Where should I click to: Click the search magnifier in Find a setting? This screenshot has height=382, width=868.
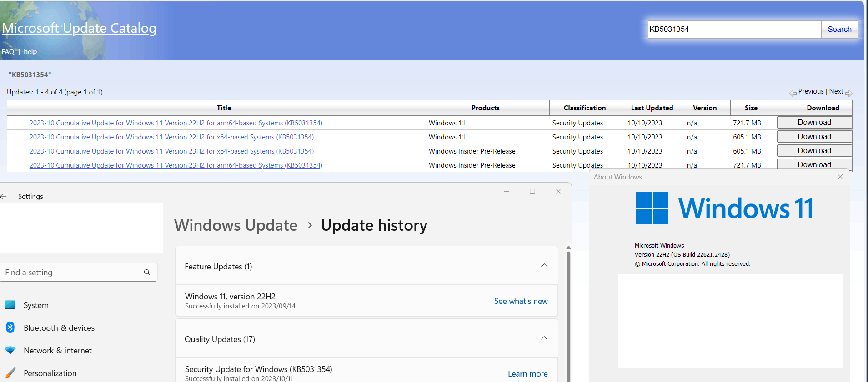point(147,272)
